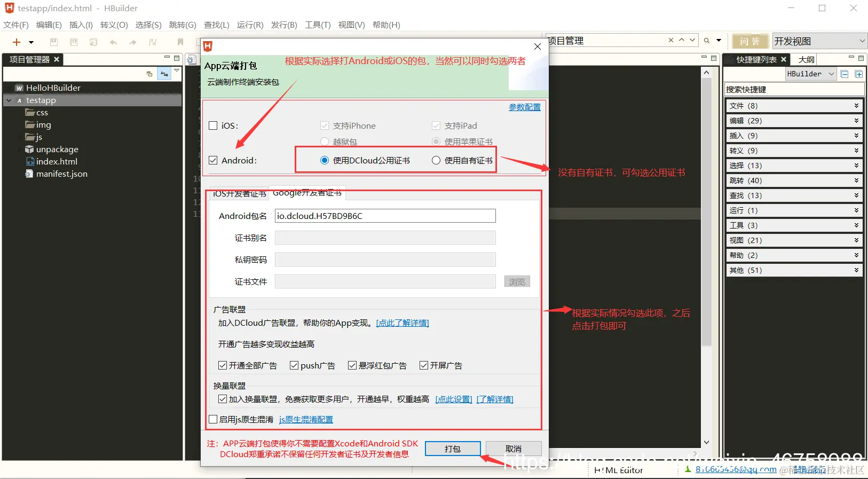Click the orange plus New icon in toolbar
868x479 pixels.
17,42
